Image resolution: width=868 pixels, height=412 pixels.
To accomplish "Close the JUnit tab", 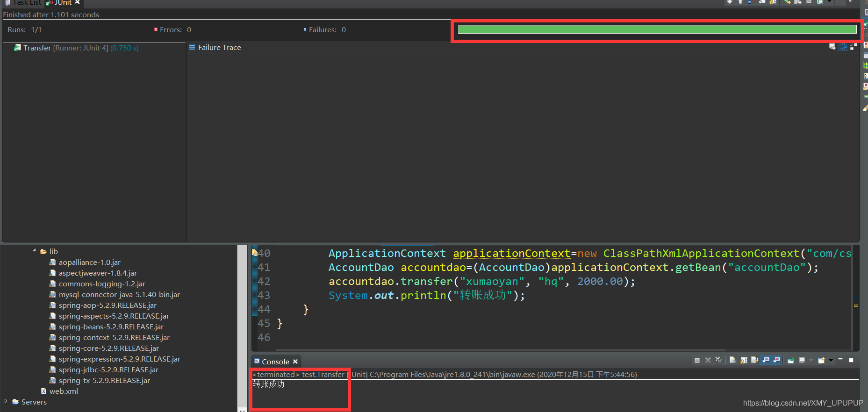I will (78, 2).
